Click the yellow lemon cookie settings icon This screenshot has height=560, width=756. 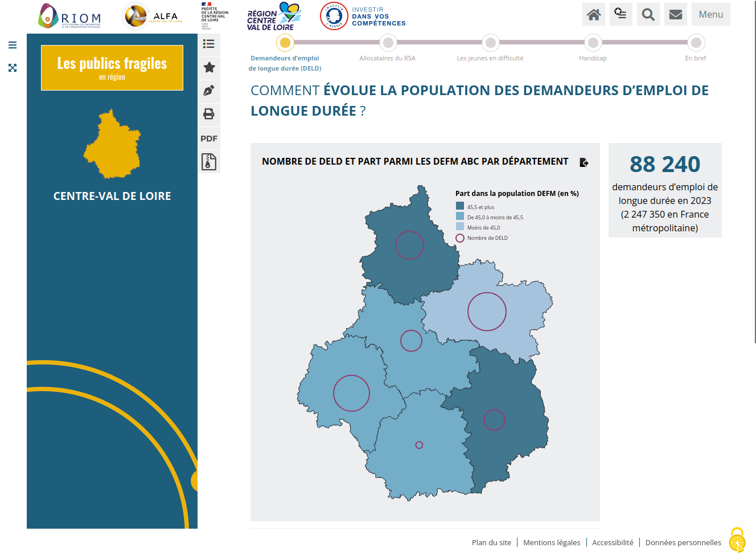[737, 540]
